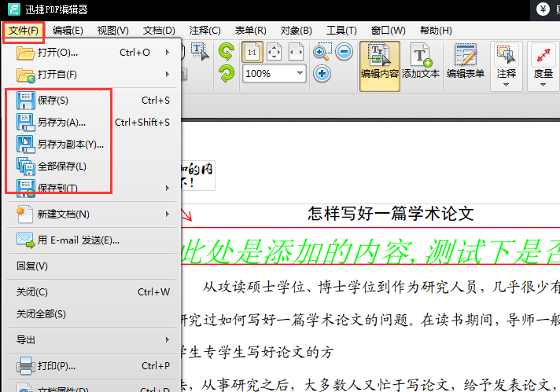560x392 pixels.
Task: Open the 视图(V) menu
Action: (x=112, y=31)
